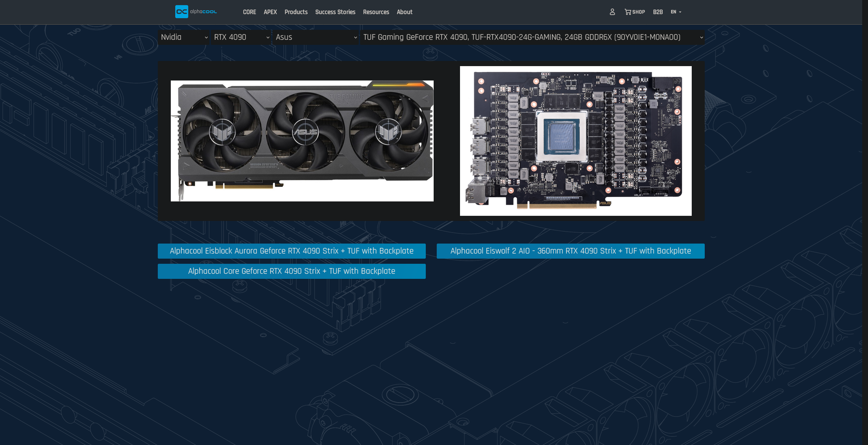This screenshot has height=445, width=868.
Task: Open the GPU manufacturer dropdown showing Nvidia
Action: click(183, 37)
